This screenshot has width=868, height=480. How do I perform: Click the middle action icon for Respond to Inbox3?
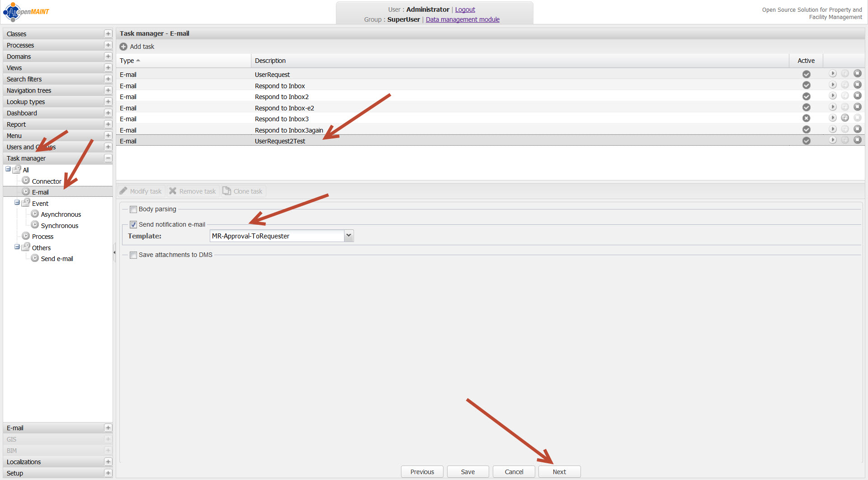[x=845, y=118]
